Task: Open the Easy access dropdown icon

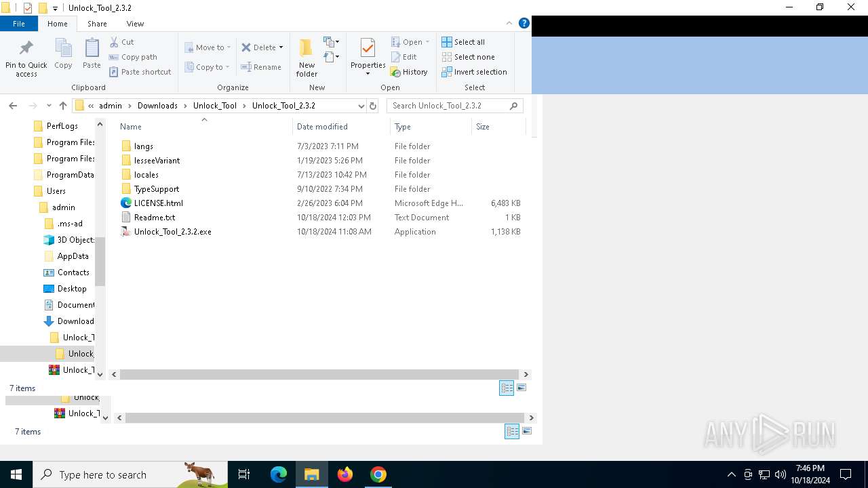Action: click(x=332, y=57)
